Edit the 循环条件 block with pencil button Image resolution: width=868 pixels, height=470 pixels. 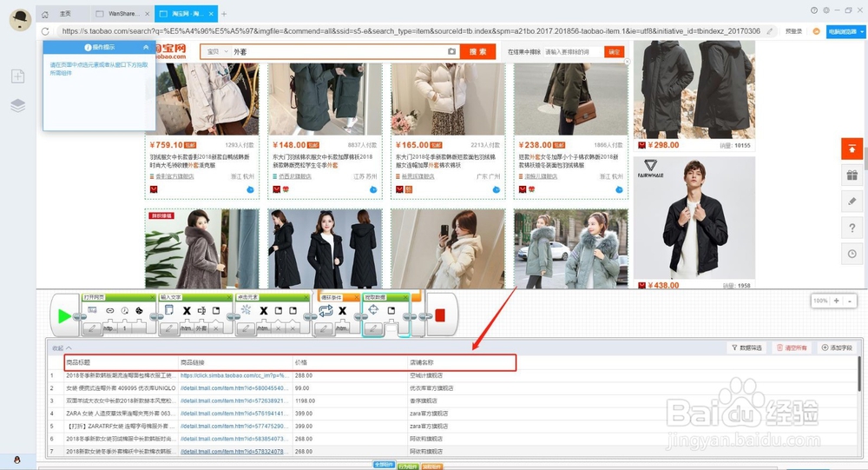(x=324, y=328)
